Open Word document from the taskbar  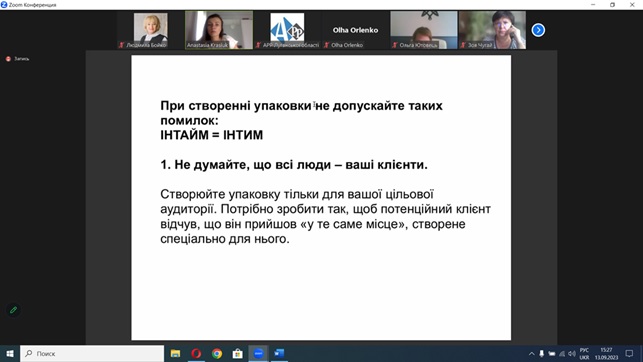[279, 353]
